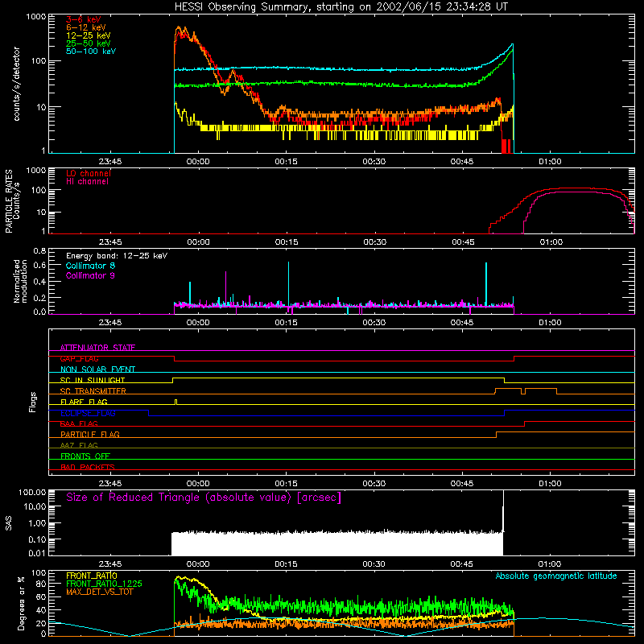Click the 00:45 tick under the flags panel
The height and width of the screenshot is (644, 644).
click(462, 484)
